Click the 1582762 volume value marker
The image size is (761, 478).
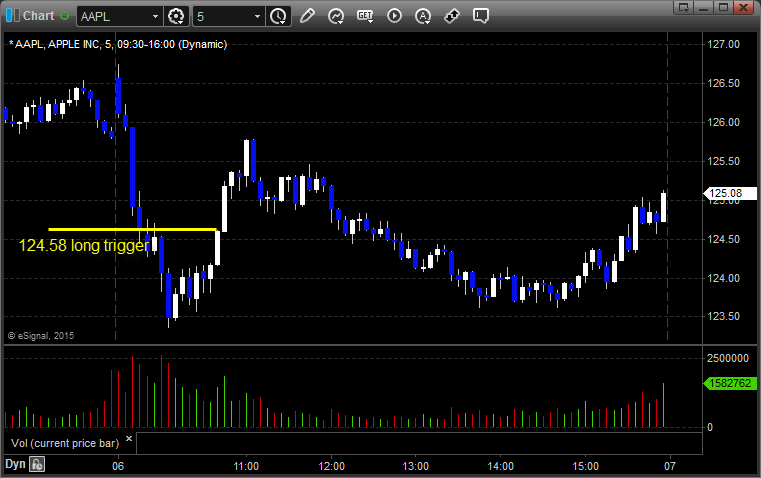(729, 383)
